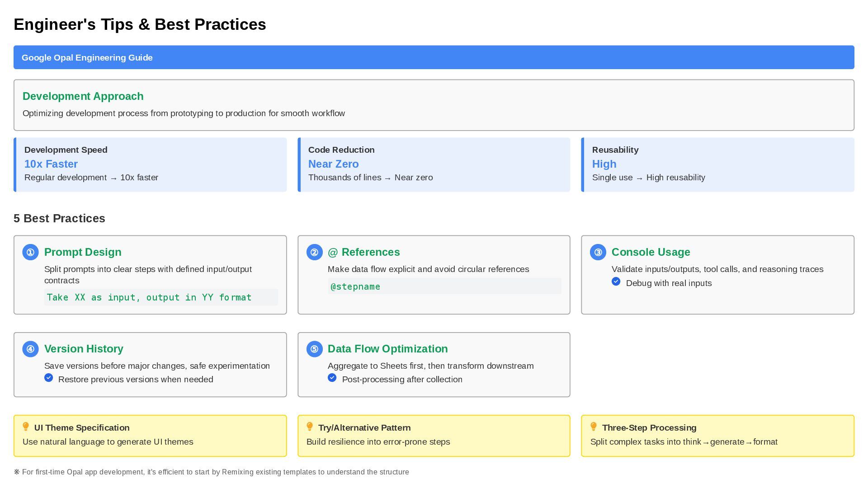Image resolution: width=868 pixels, height=488 pixels.
Task: Click the number 1 circle icon
Action: (30, 252)
